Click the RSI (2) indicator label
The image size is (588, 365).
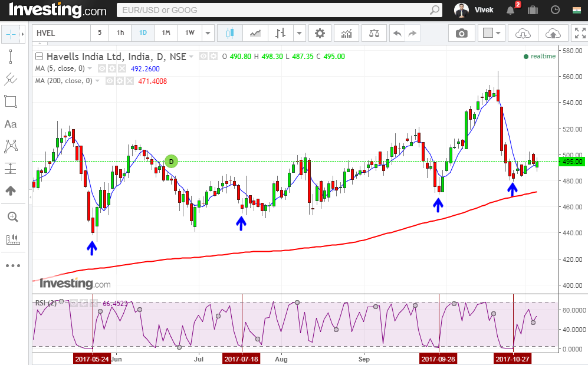tap(46, 303)
